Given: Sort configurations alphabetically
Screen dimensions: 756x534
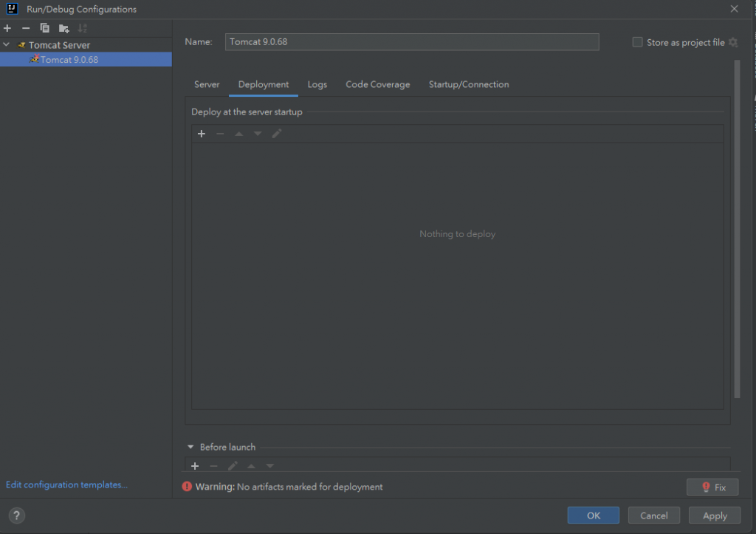Looking at the screenshot, I should pos(83,29).
